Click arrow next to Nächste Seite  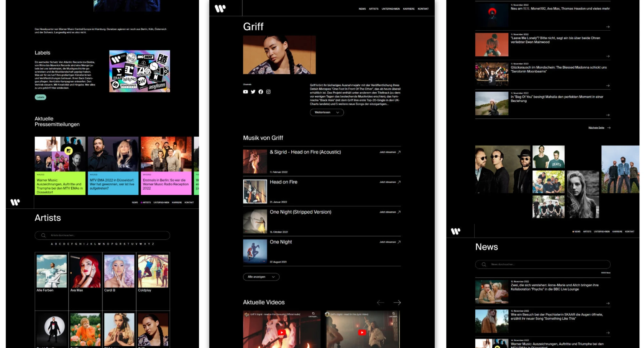609,128
